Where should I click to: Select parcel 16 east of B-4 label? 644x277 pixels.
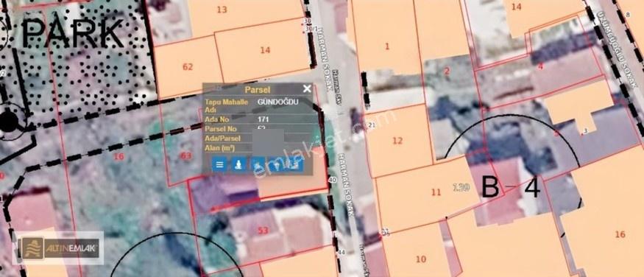click(x=620, y=234)
